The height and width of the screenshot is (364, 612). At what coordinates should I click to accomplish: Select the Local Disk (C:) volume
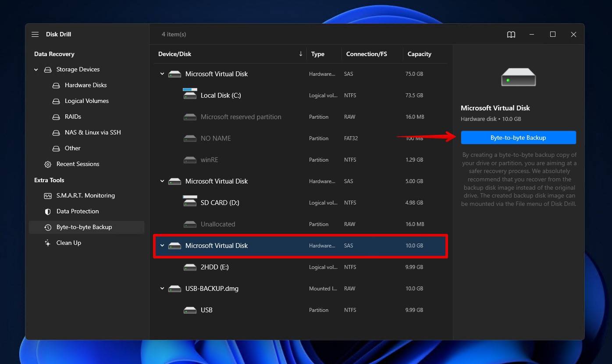[x=221, y=95]
